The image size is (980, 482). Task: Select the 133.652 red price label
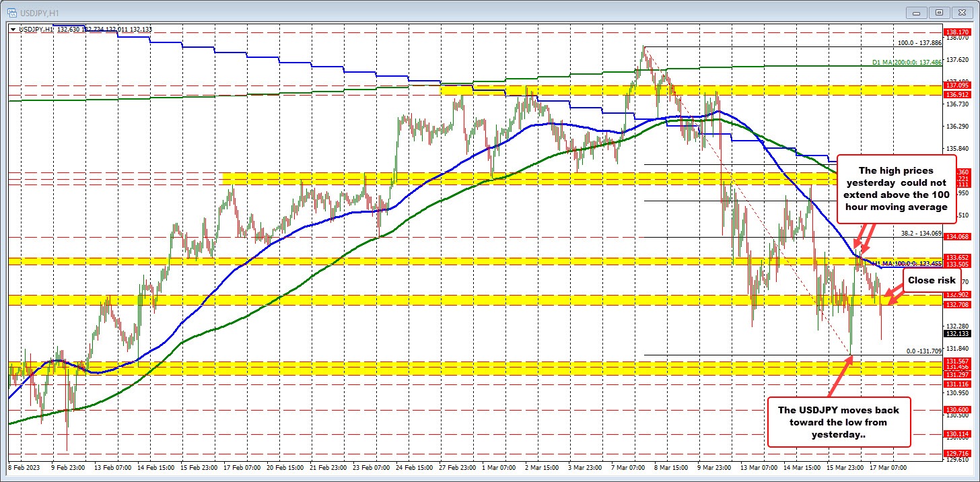pyautogui.click(x=956, y=257)
